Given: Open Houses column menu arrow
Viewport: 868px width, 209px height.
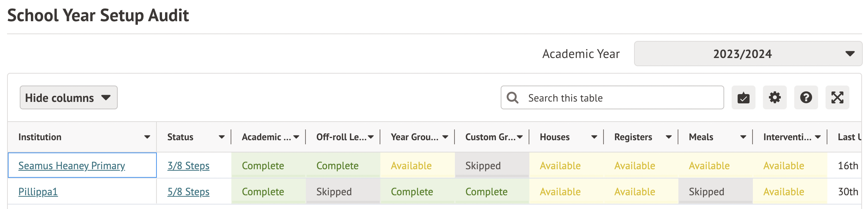Looking at the screenshot, I should tap(594, 137).
